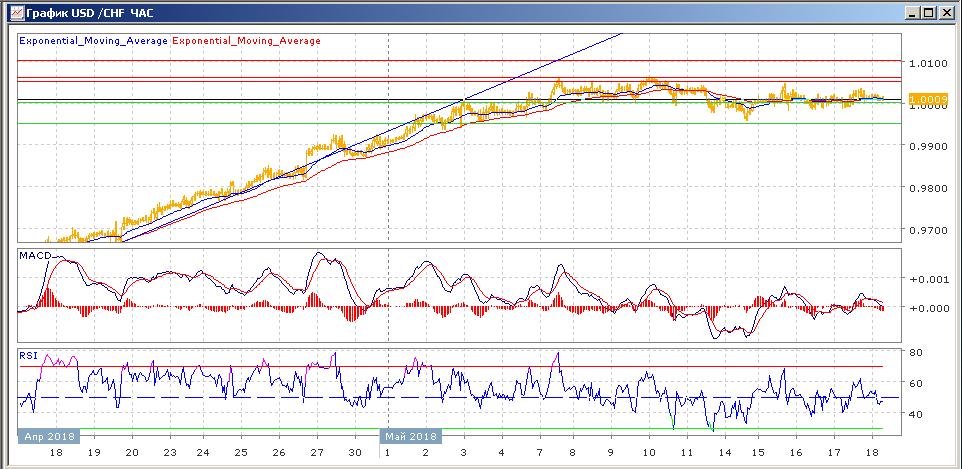Click date 8 on the time axis
962x469 pixels.
[573, 452]
